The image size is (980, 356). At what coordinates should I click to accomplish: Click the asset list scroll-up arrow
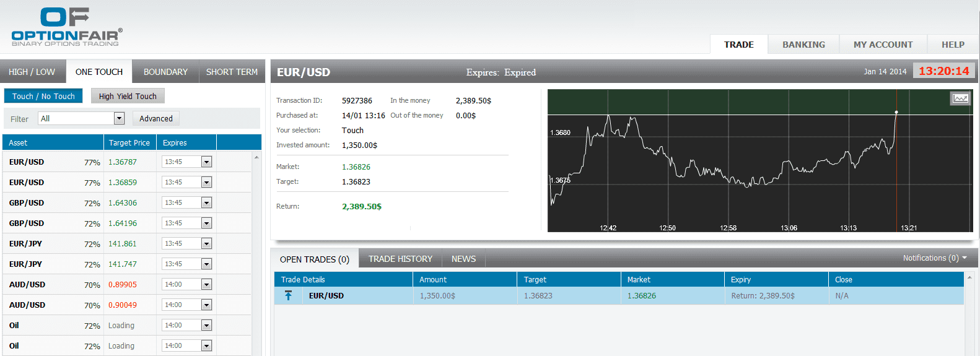coord(256,157)
